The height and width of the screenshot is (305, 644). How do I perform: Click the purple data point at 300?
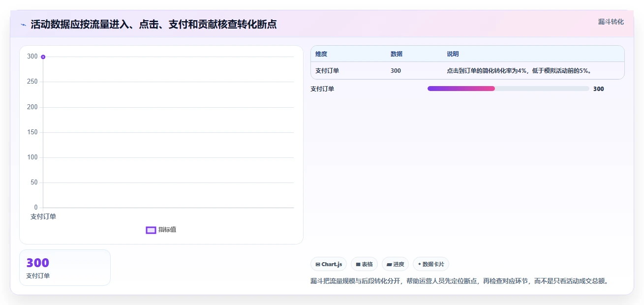point(43,57)
